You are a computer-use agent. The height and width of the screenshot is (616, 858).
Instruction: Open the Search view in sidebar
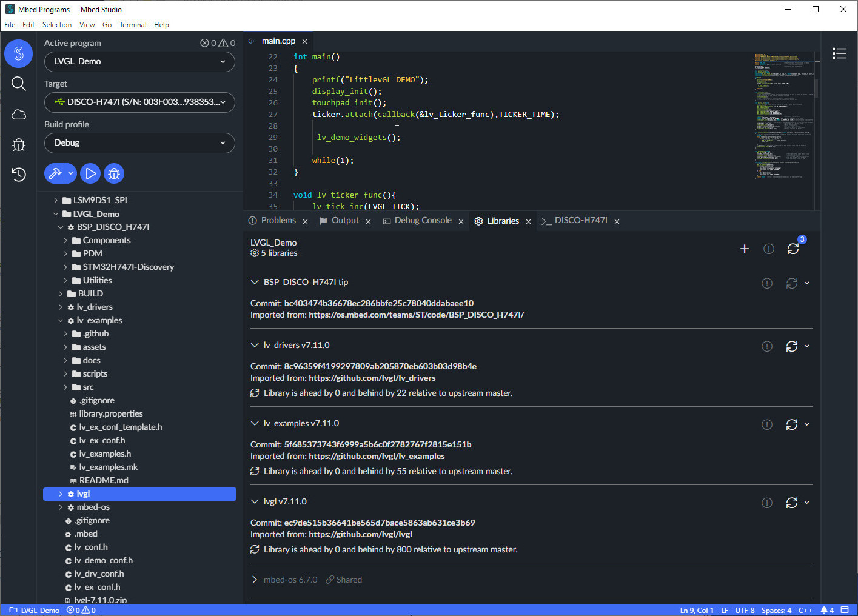tap(19, 84)
